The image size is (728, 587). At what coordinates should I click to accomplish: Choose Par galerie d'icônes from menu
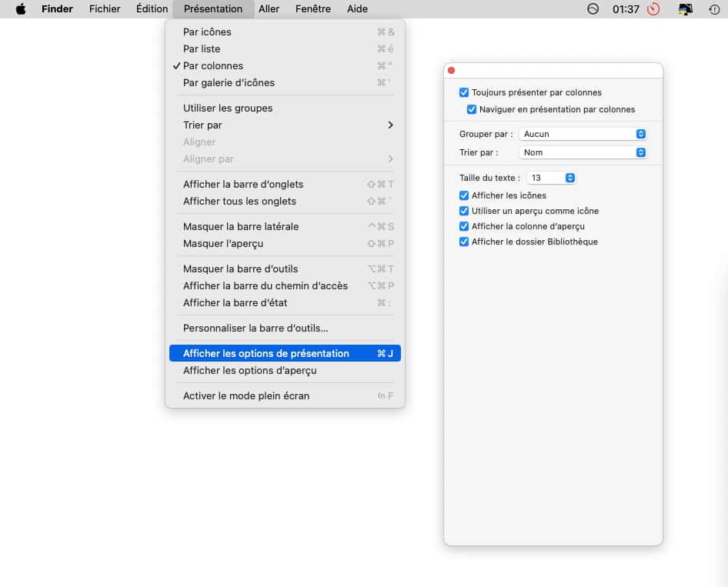pos(229,83)
